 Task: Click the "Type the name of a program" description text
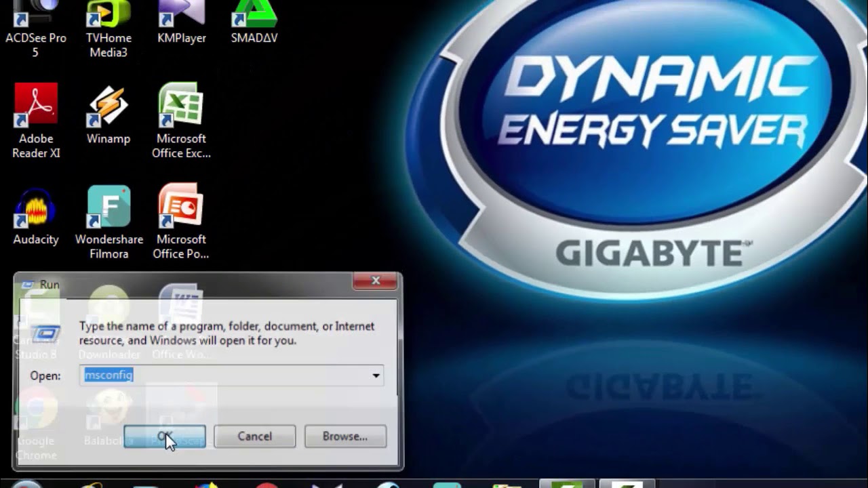(226, 333)
